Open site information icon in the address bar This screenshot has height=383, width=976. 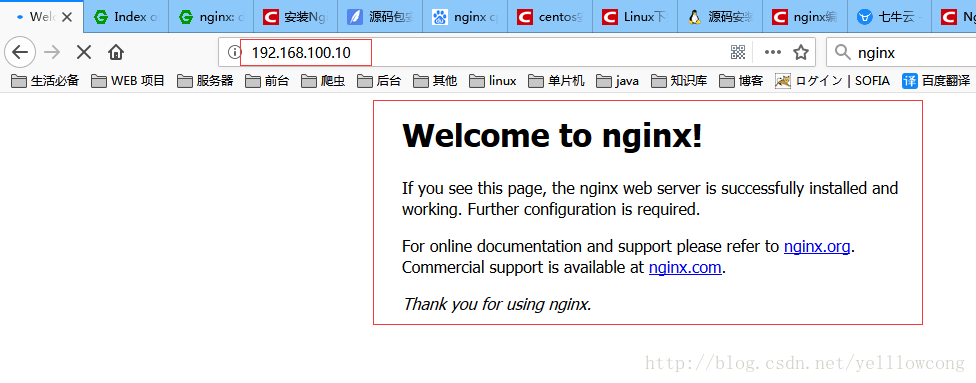[234, 52]
